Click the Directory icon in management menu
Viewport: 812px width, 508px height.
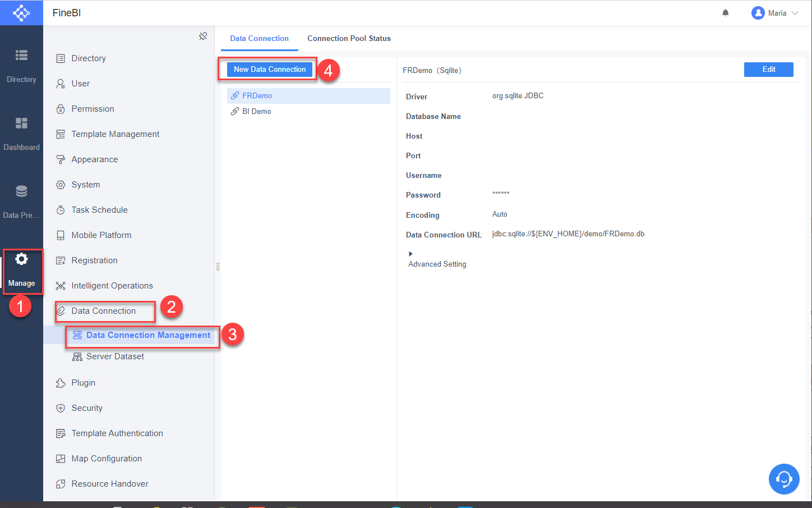tap(61, 58)
